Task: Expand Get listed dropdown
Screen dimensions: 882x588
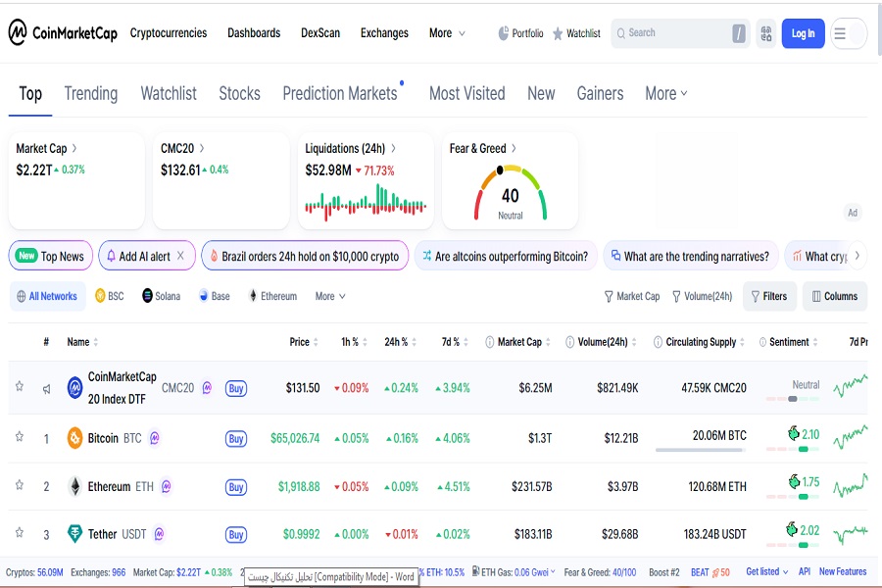Action: [x=767, y=571]
